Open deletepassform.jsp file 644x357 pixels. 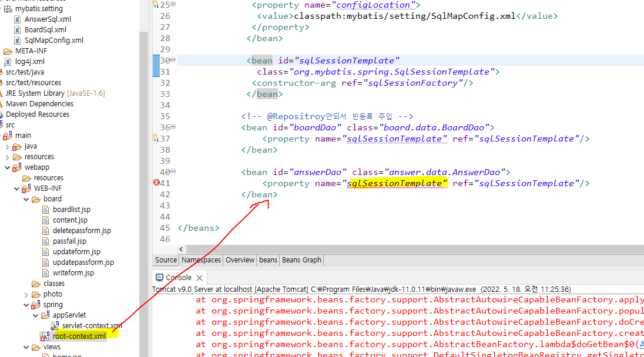point(82,231)
